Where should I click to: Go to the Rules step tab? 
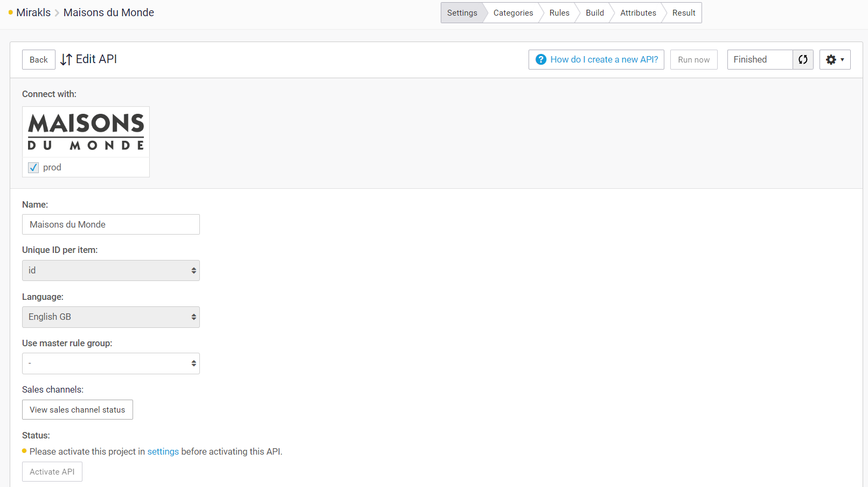pos(559,13)
